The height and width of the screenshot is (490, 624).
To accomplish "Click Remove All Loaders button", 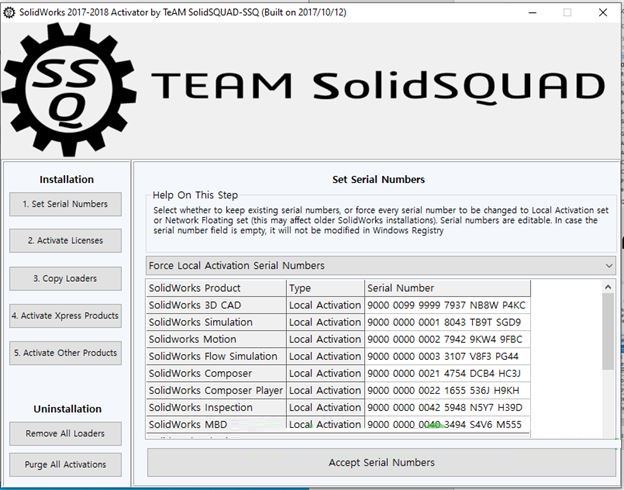I will [x=65, y=433].
